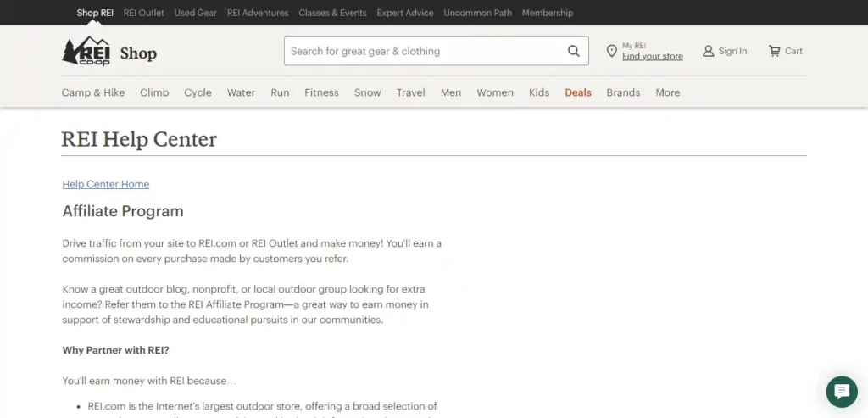The height and width of the screenshot is (418, 868).
Task: Switch to REI Outlet tab
Action: (x=143, y=13)
